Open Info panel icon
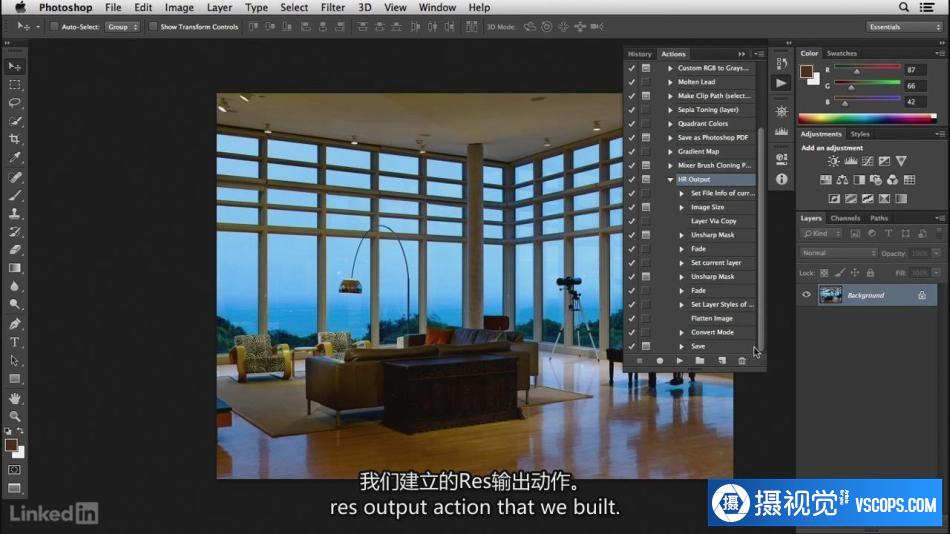The width and height of the screenshot is (950, 534). click(x=782, y=179)
